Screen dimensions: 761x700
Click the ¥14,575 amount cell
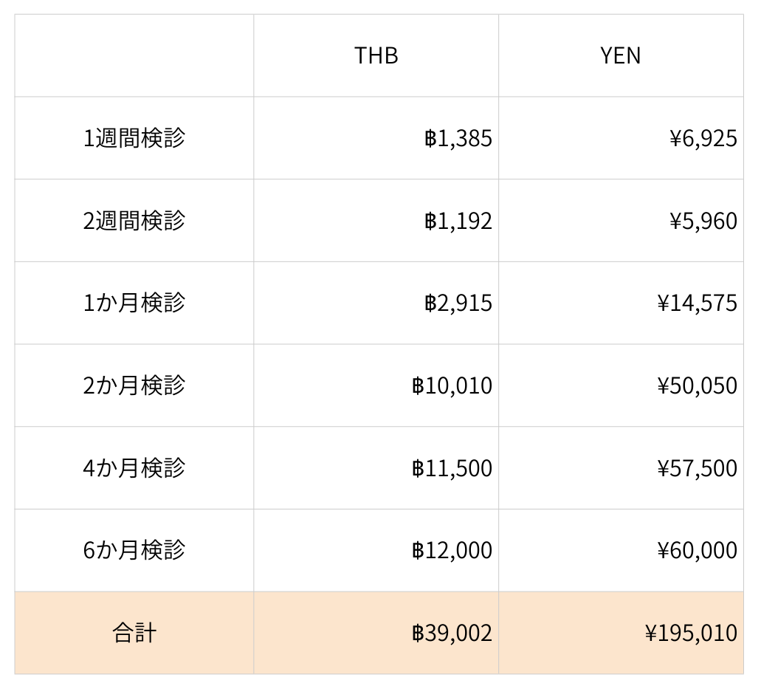point(696,304)
